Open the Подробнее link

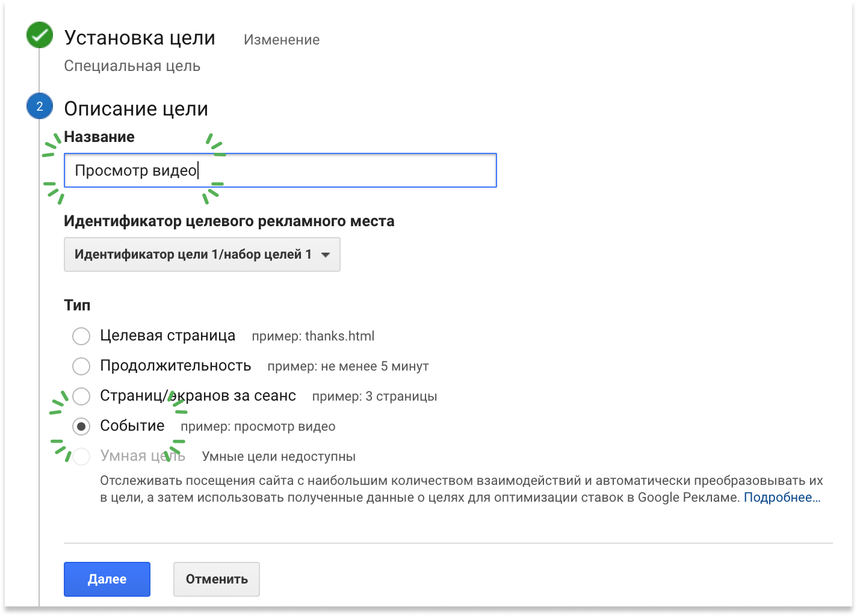coord(782,497)
